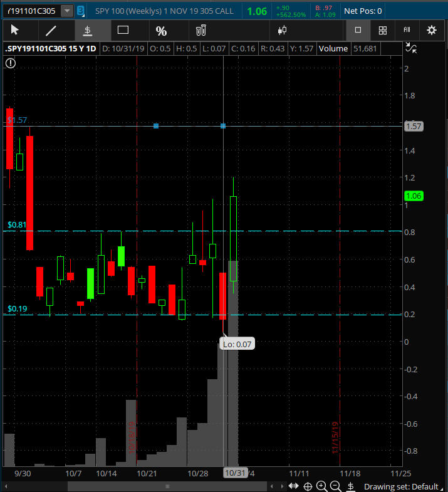Open the candlestick chart style icon
This screenshot has width=448, height=492.
pos(282,30)
